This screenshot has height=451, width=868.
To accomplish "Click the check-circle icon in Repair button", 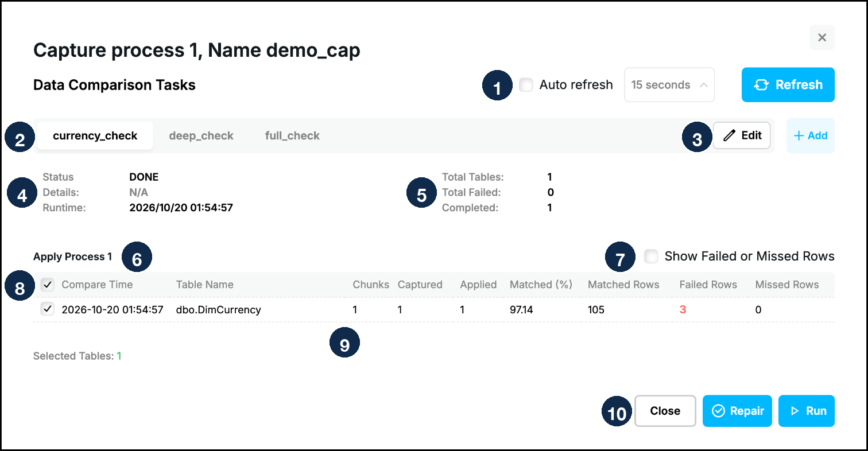I will tap(718, 411).
